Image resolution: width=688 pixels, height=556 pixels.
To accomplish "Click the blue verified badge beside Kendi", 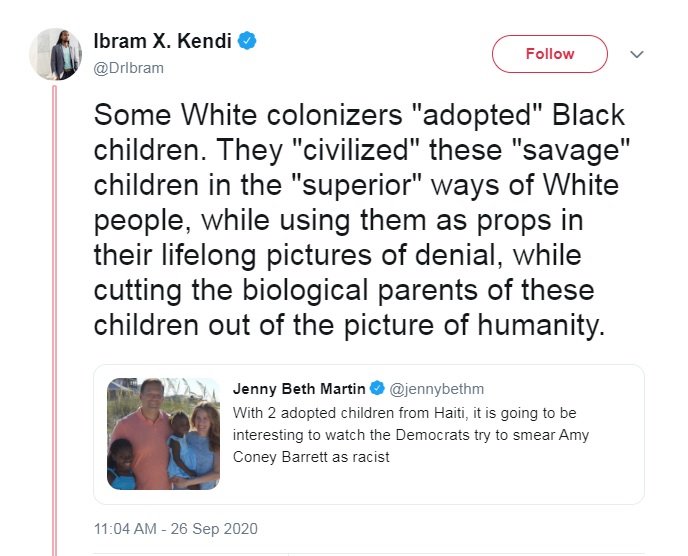I will point(247,41).
